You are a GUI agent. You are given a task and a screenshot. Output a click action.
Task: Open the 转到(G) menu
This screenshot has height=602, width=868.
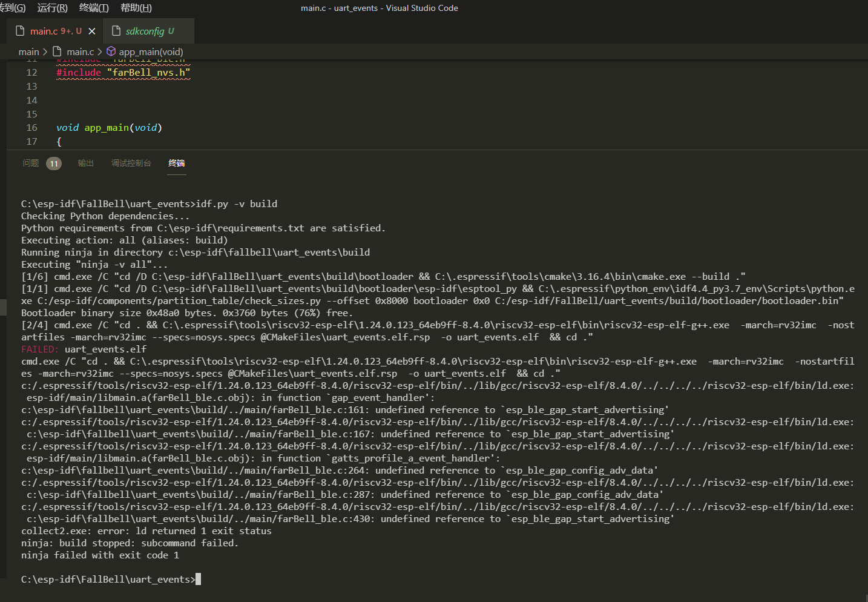point(12,8)
